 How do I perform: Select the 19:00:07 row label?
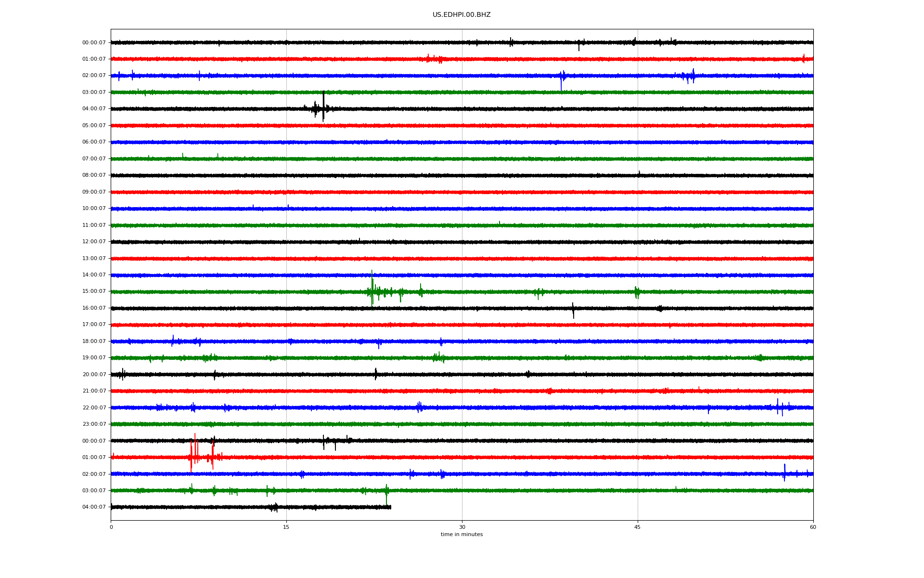pyautogui.click(x=94, y=358)
